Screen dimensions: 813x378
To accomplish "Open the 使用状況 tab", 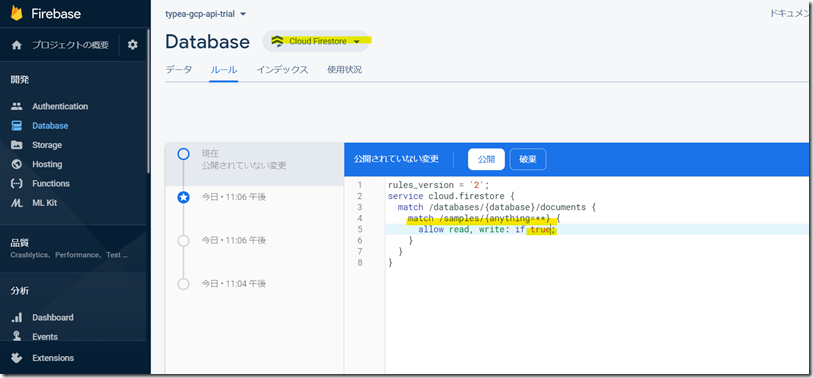I will [x=344, y=69].
